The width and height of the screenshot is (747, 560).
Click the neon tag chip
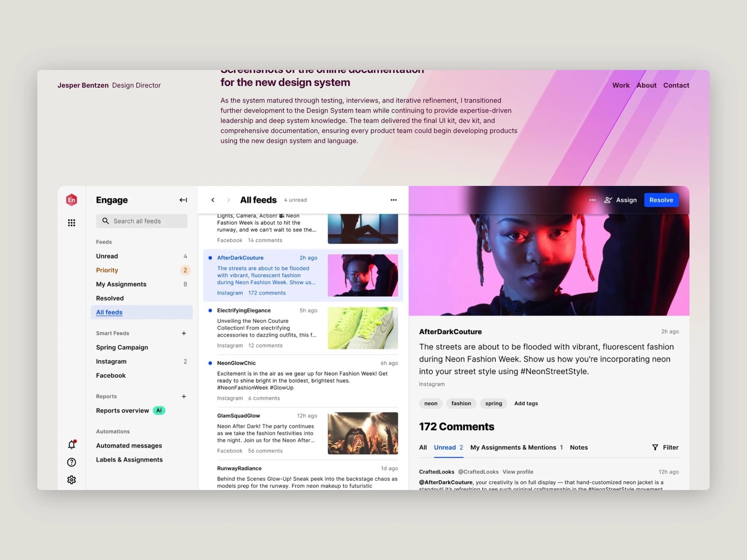430,403
